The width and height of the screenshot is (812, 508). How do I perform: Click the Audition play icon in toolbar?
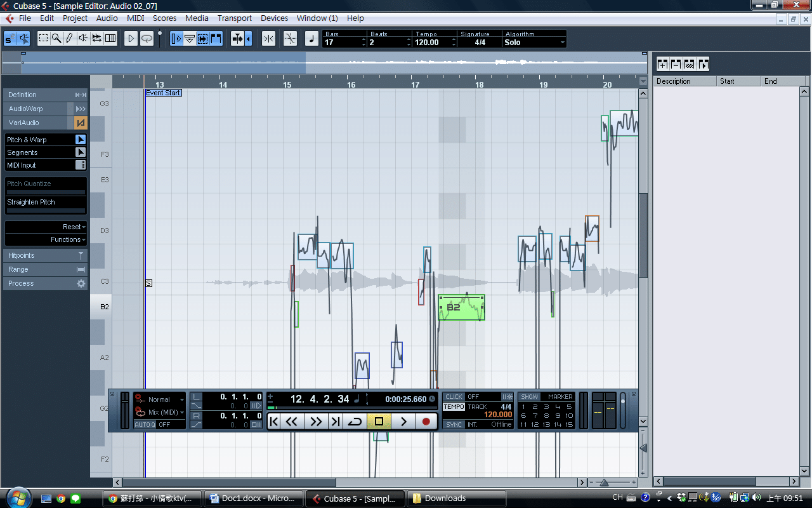pyautogui.click(x=131, y=39)
